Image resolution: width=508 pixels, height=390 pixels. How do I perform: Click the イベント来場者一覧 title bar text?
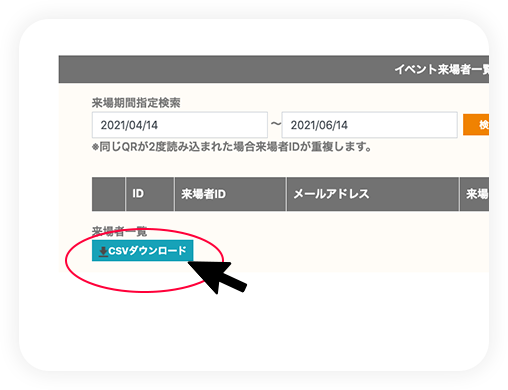pyautogui.click(x=442, y=69)
